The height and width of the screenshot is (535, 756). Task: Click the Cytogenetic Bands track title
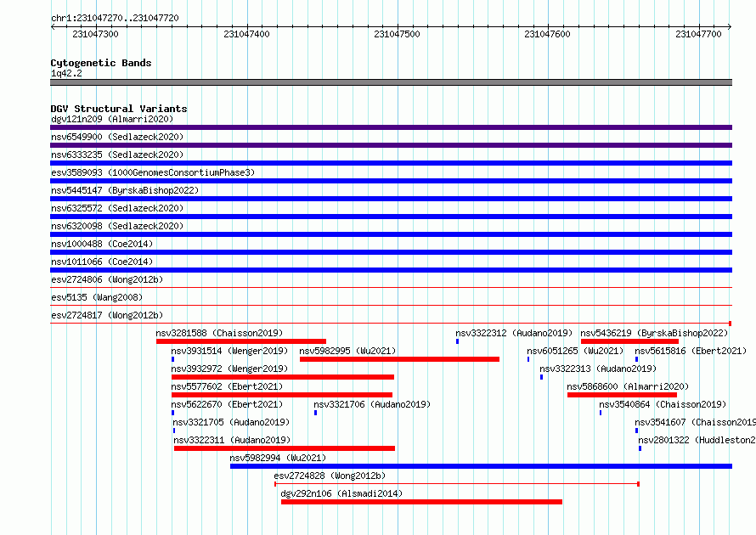101,63
